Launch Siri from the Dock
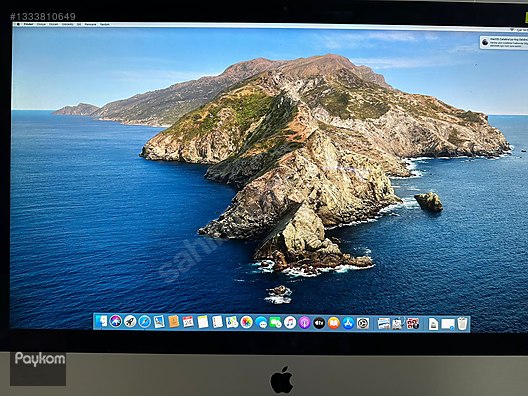 [x=116, y=322]
